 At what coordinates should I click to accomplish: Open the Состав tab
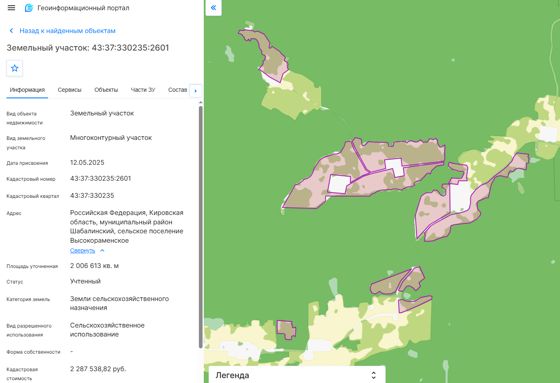point(178,90)
